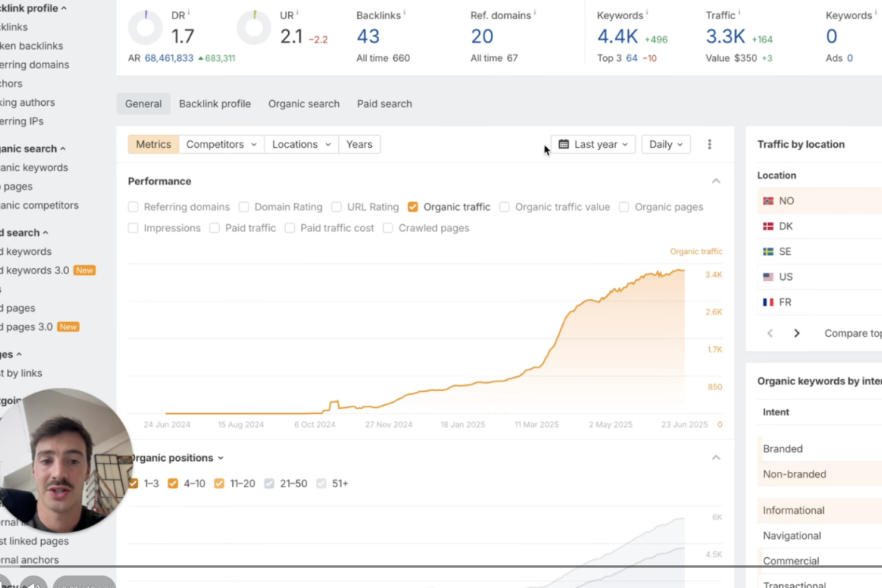The image size is (882, 588).
Task: Click the info icon next to Backlinks
Action: click(406, 13)
